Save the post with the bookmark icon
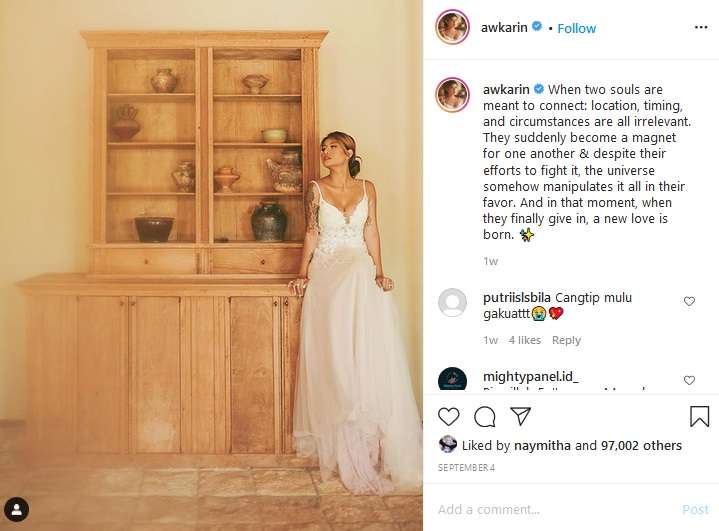 (x=699, y=416)
